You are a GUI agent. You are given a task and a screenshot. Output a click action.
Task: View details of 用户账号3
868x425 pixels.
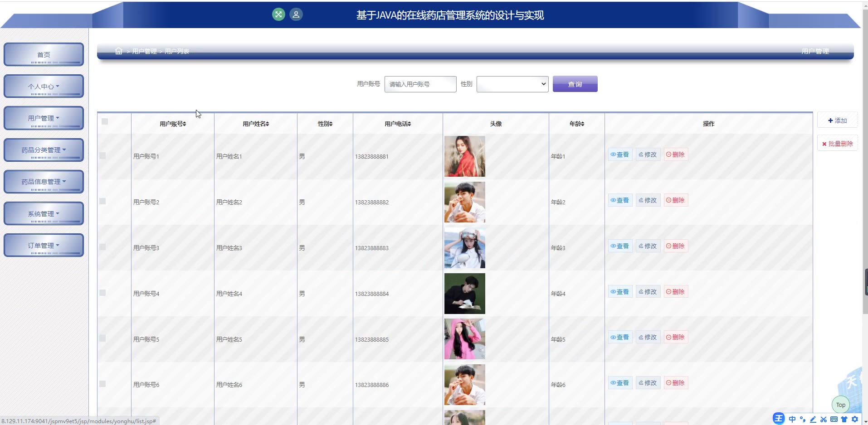click(620, 246)
